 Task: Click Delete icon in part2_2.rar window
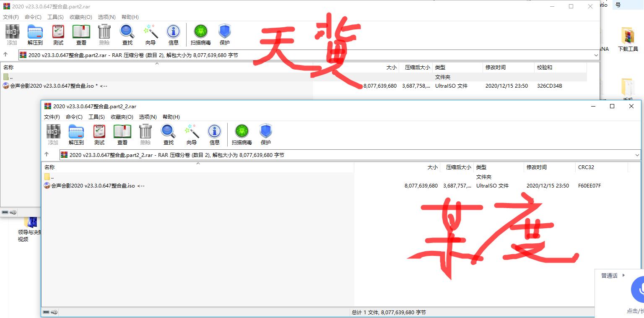point(145,135)
